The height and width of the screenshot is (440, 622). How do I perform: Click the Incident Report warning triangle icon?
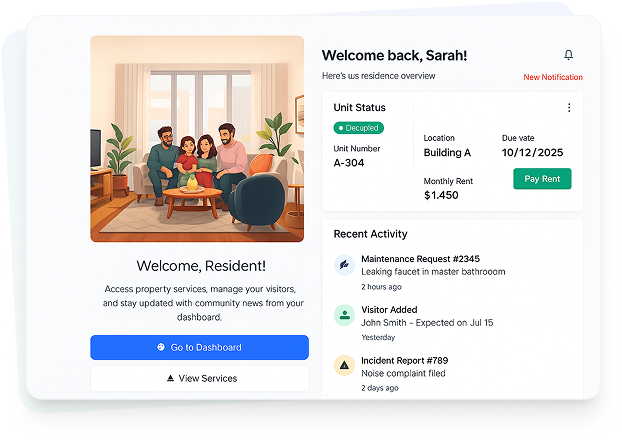344,365
